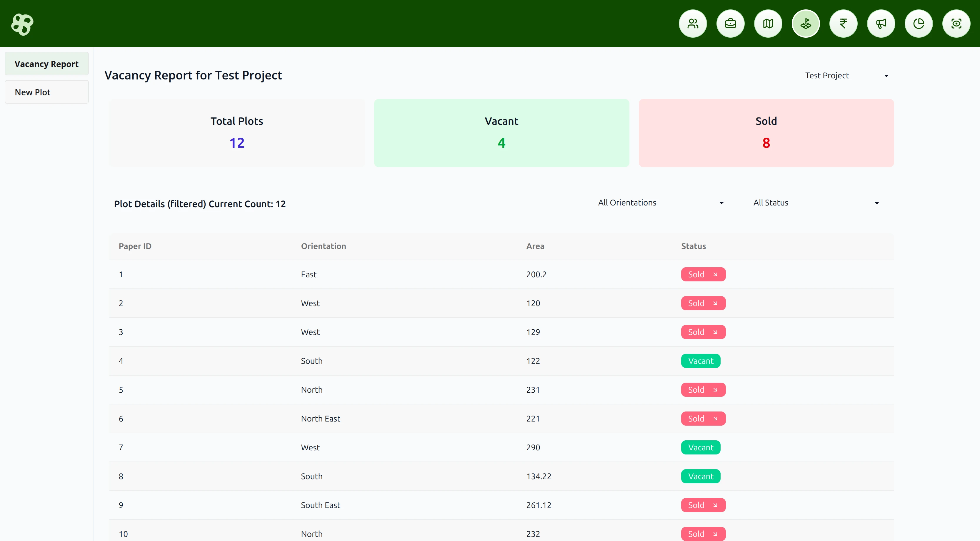Open the All Orientations filter dropdown
Screen dimensions: 980x541
(660, 203)
